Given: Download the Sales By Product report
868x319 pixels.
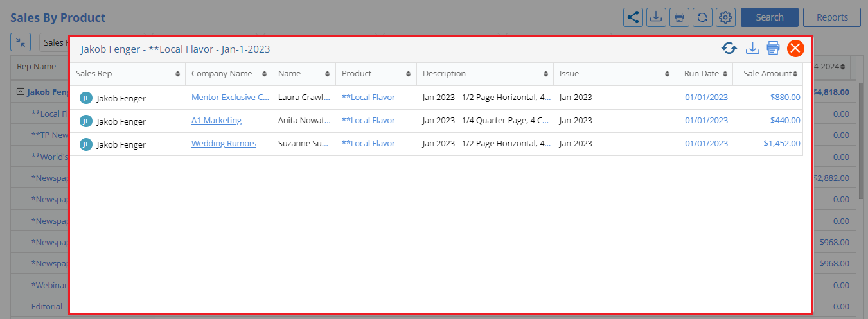Looking at the screenshot, I should pos(656,17).
